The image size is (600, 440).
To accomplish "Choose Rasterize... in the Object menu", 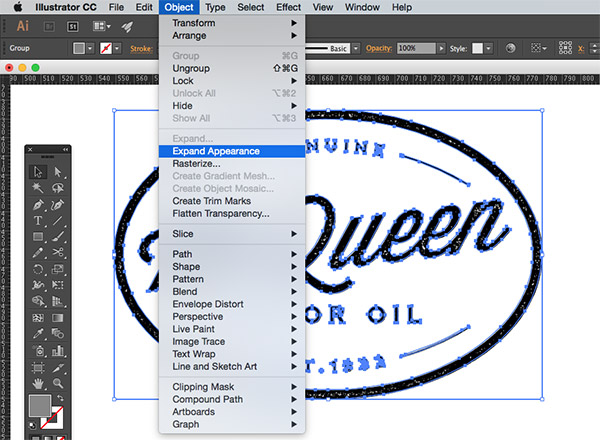I will pos(232,164).
